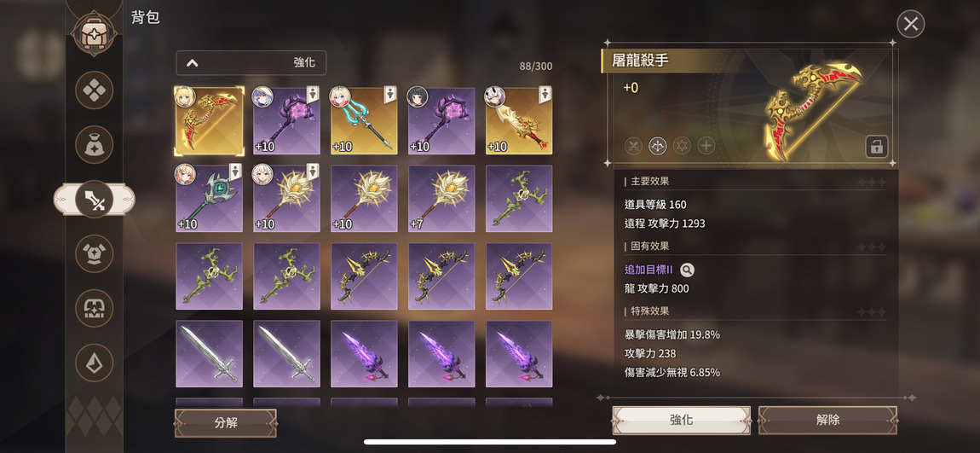Select the +7 golden flower staff
Screen dimensions: 980x453
coord(441,198)
